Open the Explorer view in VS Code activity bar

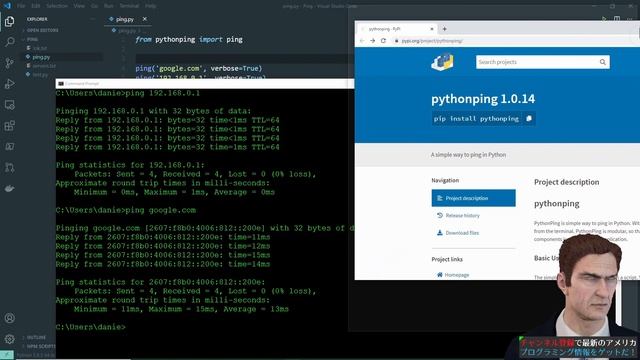point(9,21)
